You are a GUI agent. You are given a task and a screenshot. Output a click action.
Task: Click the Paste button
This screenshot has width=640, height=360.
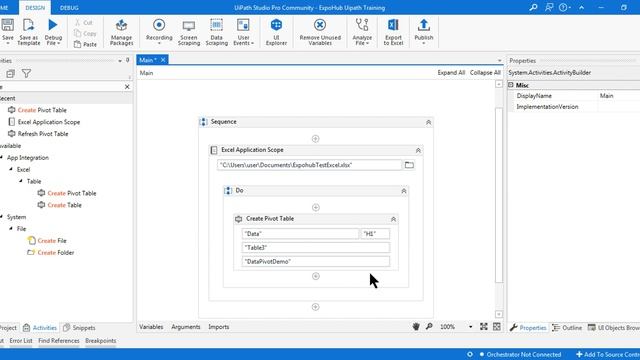(85, 44)
